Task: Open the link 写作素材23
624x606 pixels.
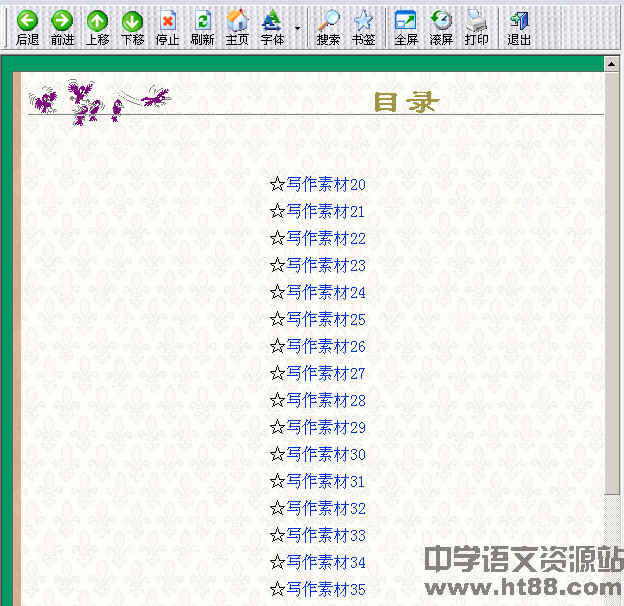Action: click(326, 265)
